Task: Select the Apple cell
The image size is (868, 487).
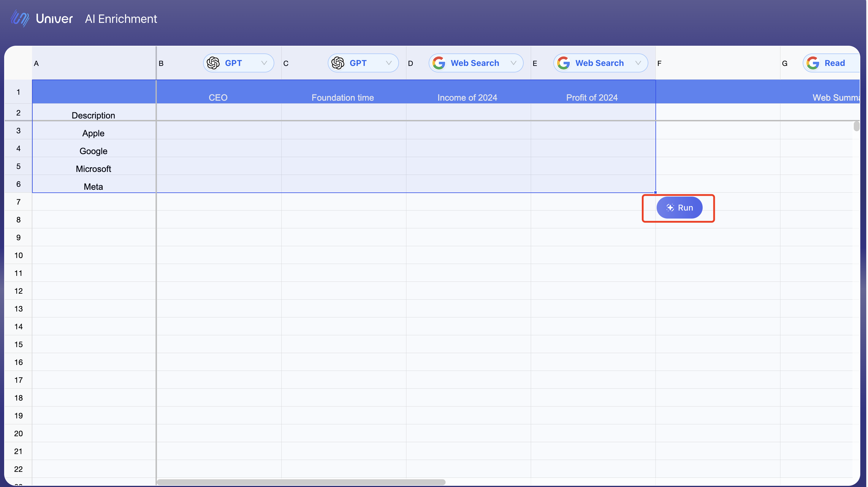Action: tap(94, 130)
